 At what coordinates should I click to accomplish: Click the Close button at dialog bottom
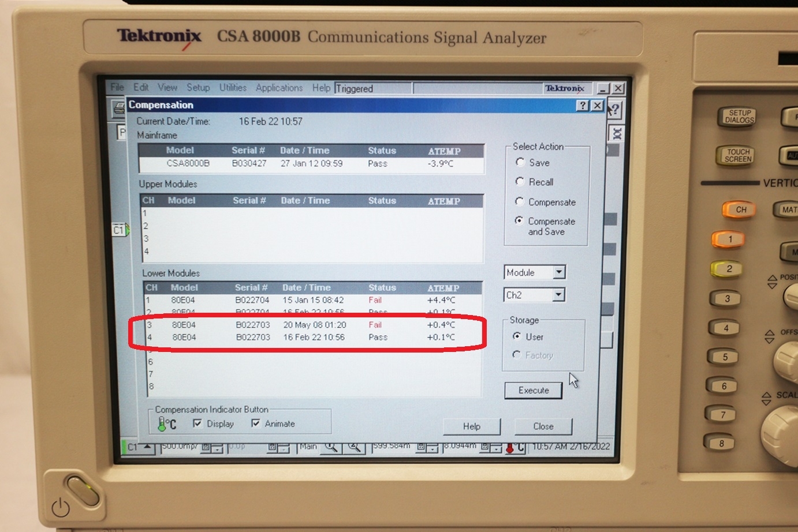[x=543, y=426]
